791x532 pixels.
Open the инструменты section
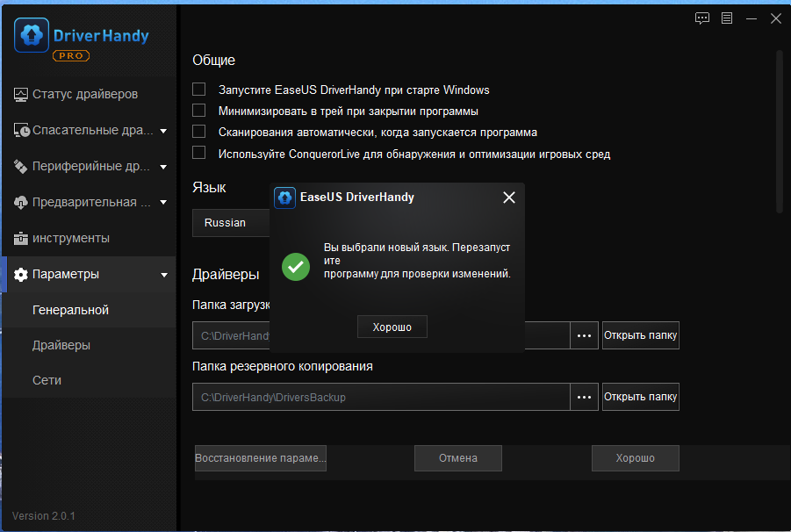coord(89,238)
